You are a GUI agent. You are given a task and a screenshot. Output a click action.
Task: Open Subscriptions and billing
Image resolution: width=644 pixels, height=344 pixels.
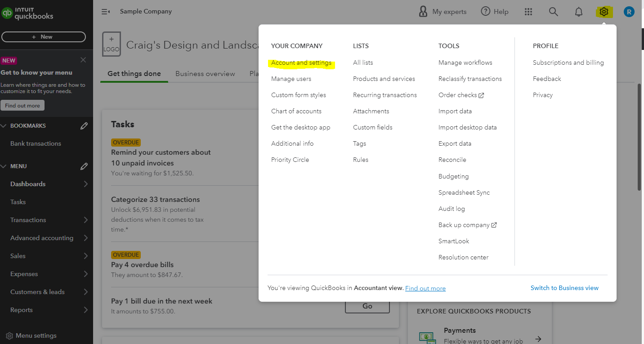point(568,63)
